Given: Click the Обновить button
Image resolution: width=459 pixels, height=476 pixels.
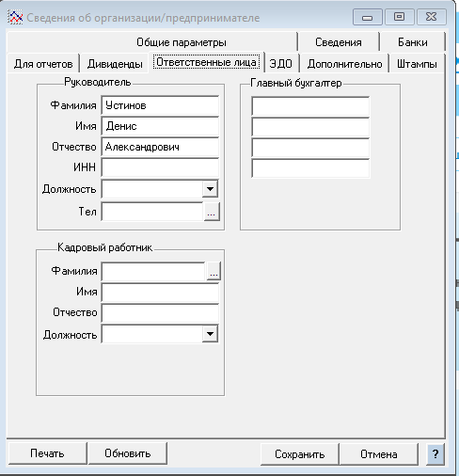Looking at the screenshot, I should [x=128, y=453].
